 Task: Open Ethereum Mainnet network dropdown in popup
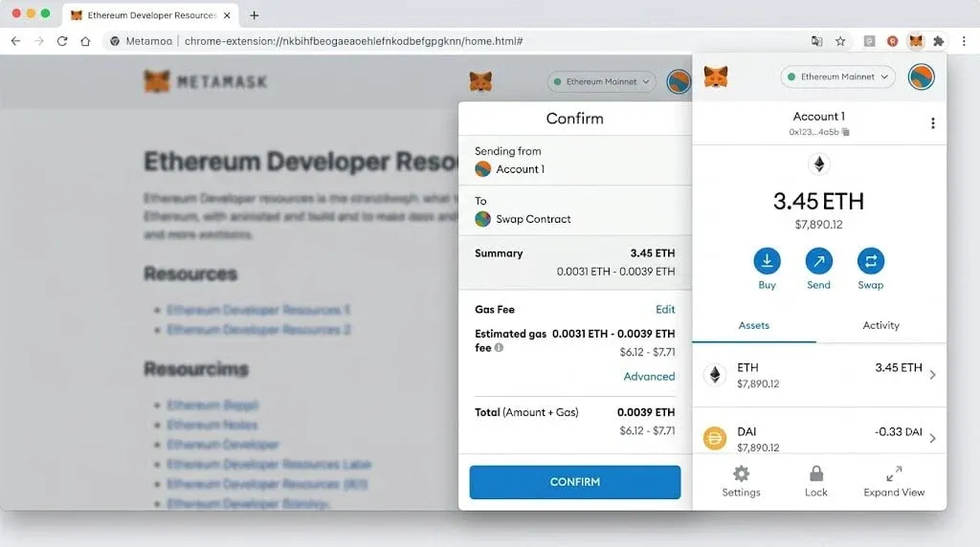coord(837,77)
